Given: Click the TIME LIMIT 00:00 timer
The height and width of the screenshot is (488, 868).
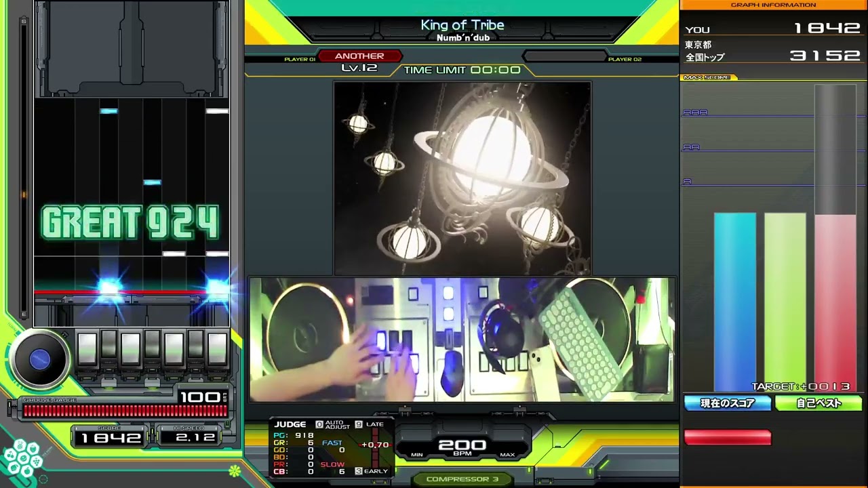Looking at the screenshot, I should tap(462, 70).
